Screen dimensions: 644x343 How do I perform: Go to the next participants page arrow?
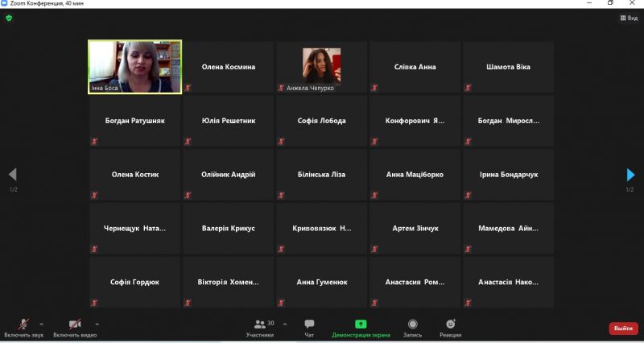tap(630, 175)
